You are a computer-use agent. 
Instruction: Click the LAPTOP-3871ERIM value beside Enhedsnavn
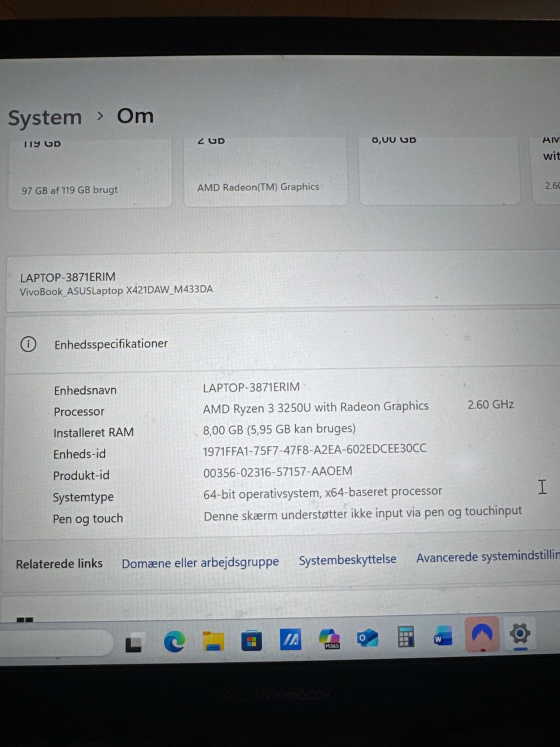coord(251,387)
